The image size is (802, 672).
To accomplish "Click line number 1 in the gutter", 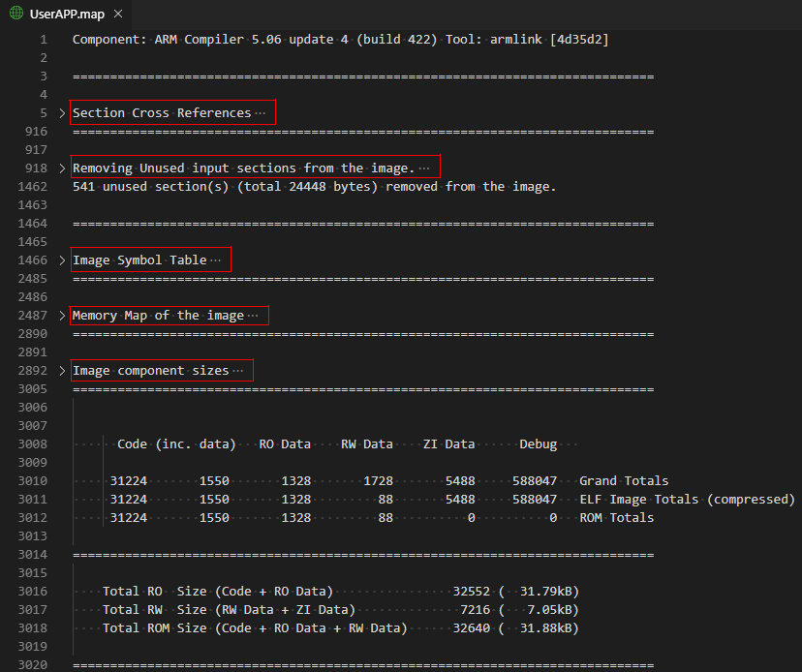I will coord(44,40).
